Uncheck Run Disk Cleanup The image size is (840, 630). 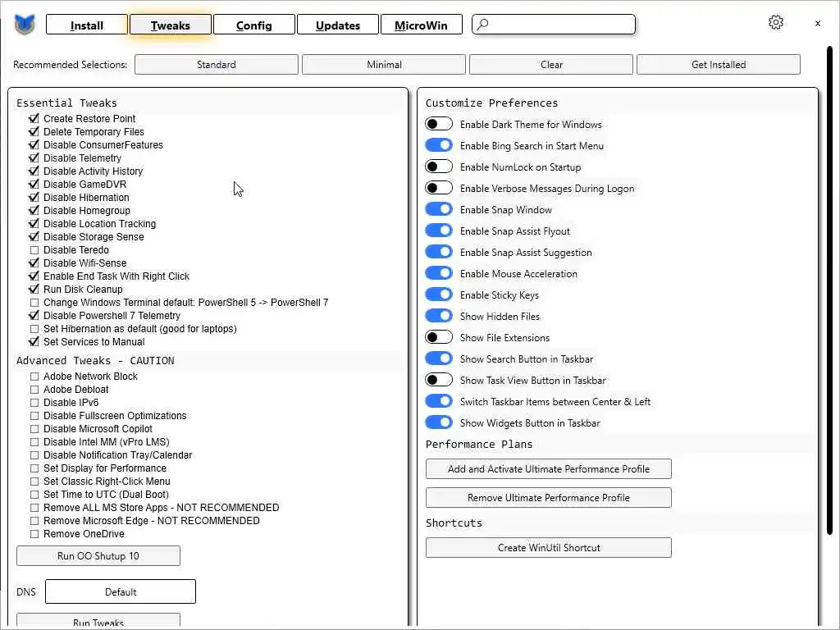pyautogui.click(x=34, y=290)
